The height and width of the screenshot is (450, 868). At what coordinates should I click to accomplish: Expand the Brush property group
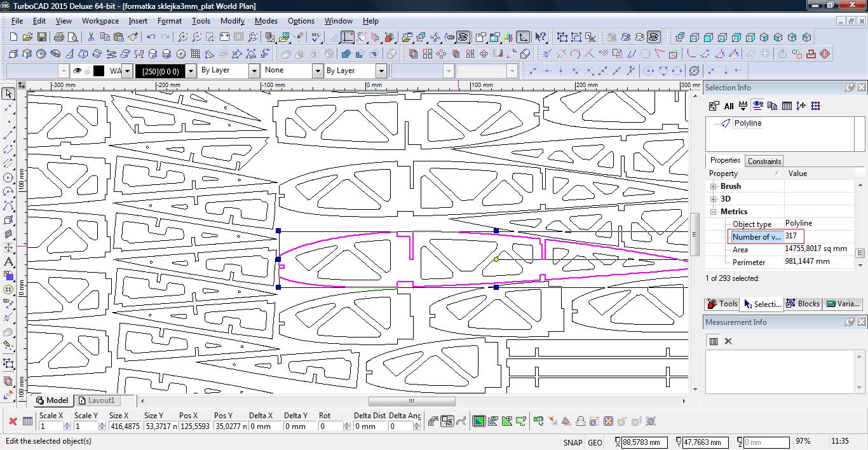tap(714, 186)
